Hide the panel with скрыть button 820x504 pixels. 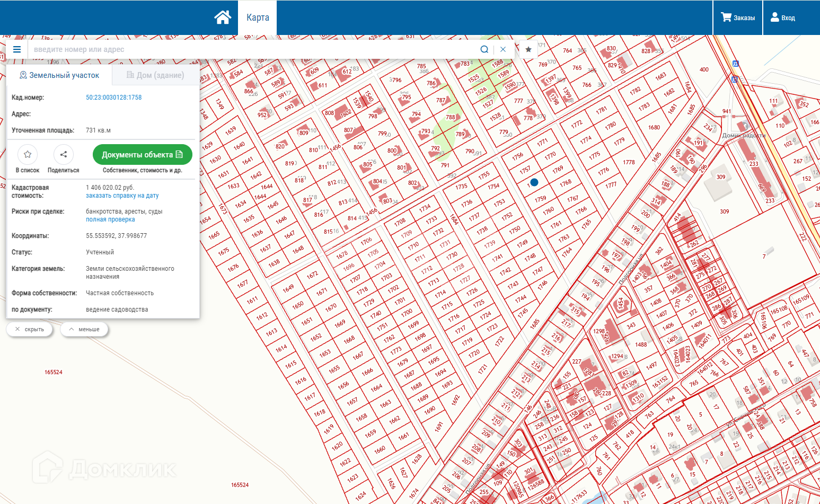pyautogui.click(x=30, y=329)
